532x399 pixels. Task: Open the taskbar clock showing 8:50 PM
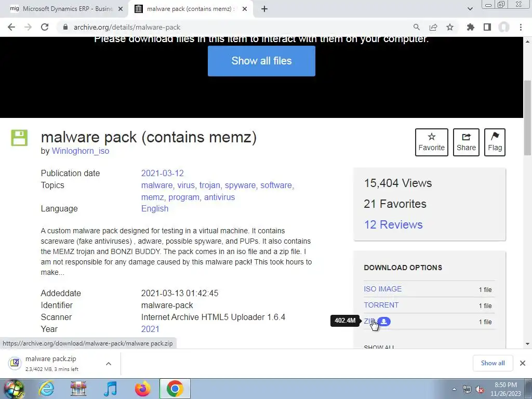[506, 389]
